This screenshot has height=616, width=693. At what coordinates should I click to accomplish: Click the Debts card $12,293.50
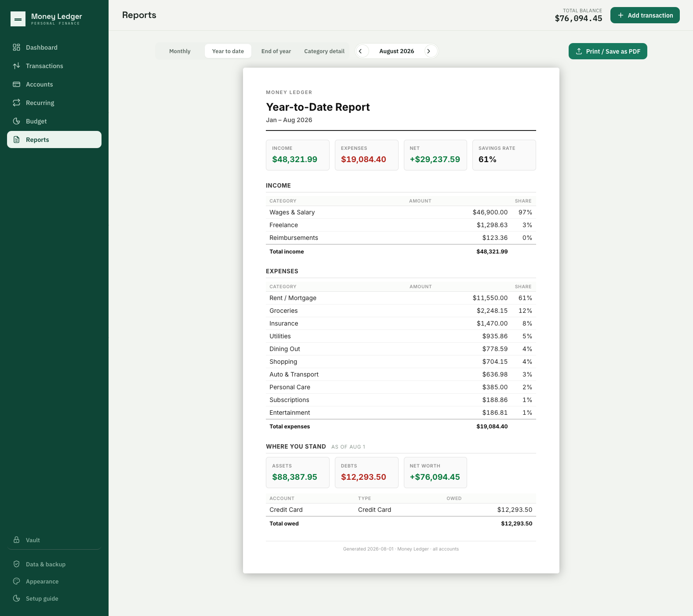(x=366, y=472)
